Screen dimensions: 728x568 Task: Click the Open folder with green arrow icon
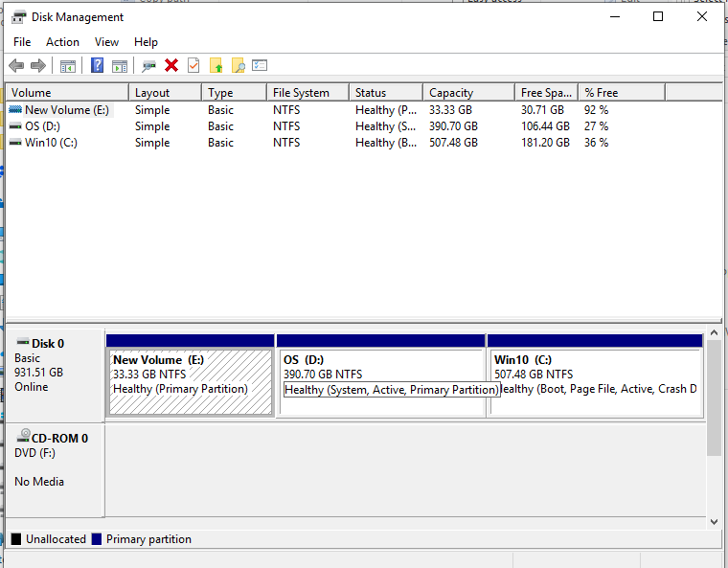click(216, 65)
